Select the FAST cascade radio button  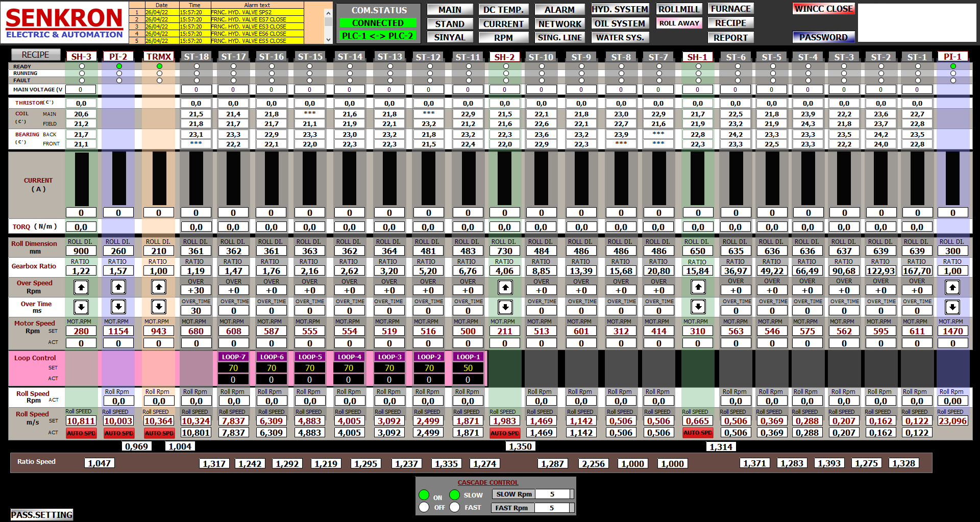(x=455, y=507)
